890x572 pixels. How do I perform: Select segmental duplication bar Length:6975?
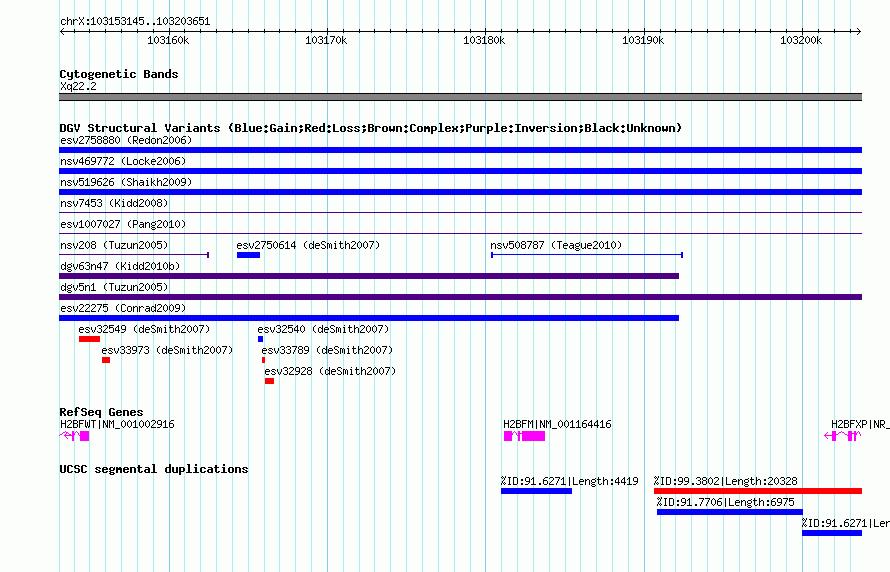(x=730, y=512)
